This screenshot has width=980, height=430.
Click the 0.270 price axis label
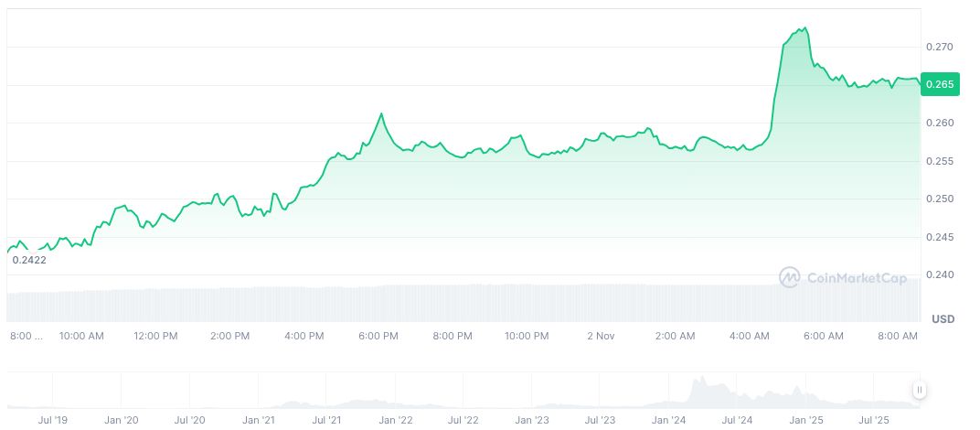[943, 47]
